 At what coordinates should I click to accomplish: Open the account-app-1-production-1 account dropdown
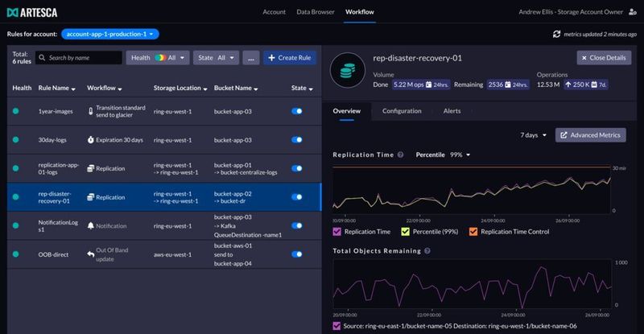109,34
